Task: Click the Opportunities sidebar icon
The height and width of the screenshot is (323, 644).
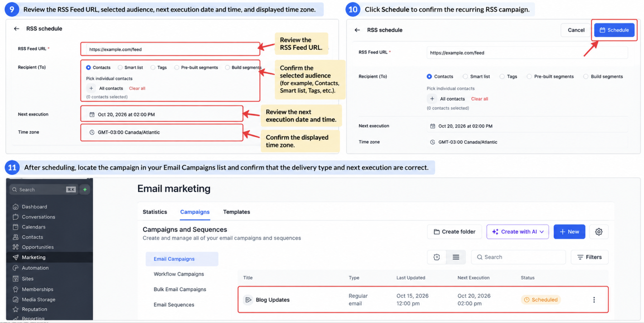Action: coord(15,247)
